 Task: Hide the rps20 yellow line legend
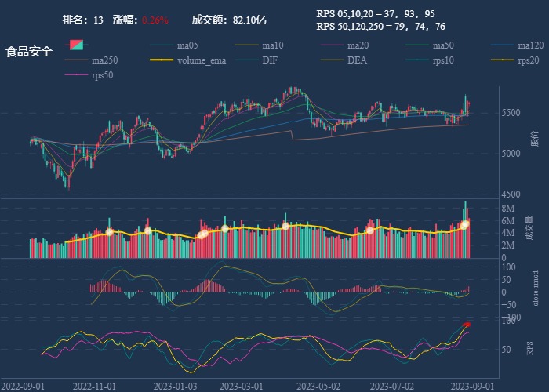click(x=528, y=60)
